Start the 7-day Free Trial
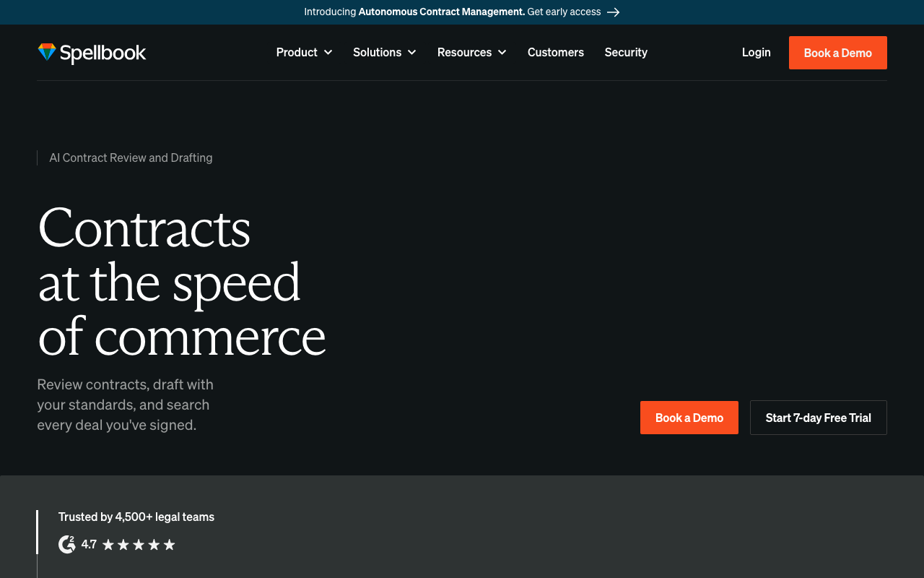The image size is (924, 578). [x=819, y=418]
